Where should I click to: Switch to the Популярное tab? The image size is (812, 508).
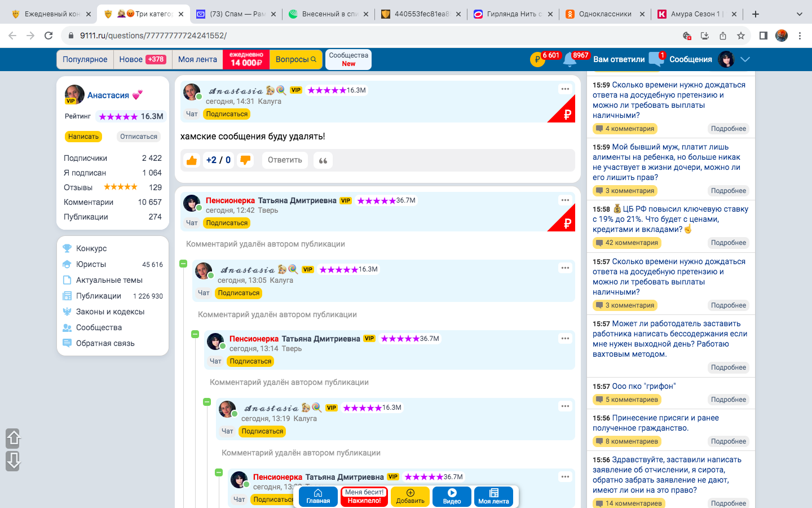point(85,59)
